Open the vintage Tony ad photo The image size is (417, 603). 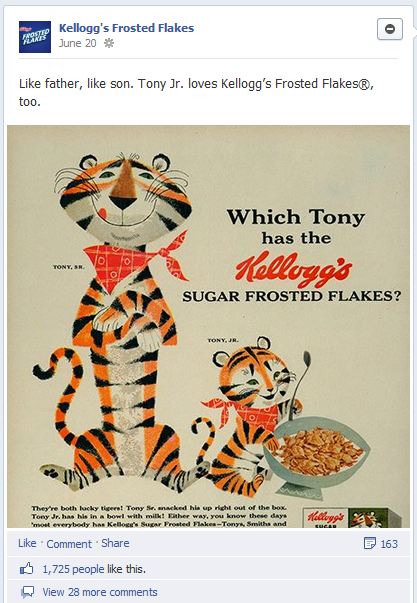[x=208, y=326]
